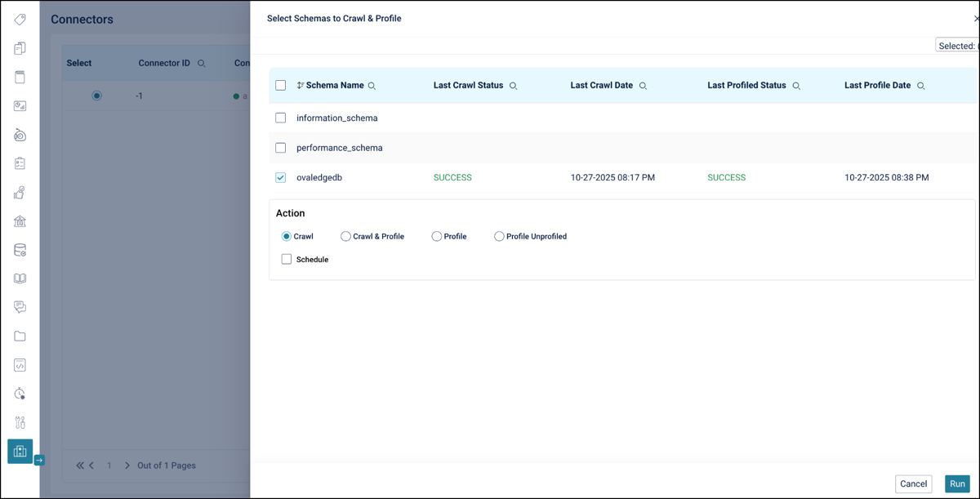Open the folder icon in left sidebar
This screenshot has height=499, width=980.
pyautogui.click(x=20, y=336)
